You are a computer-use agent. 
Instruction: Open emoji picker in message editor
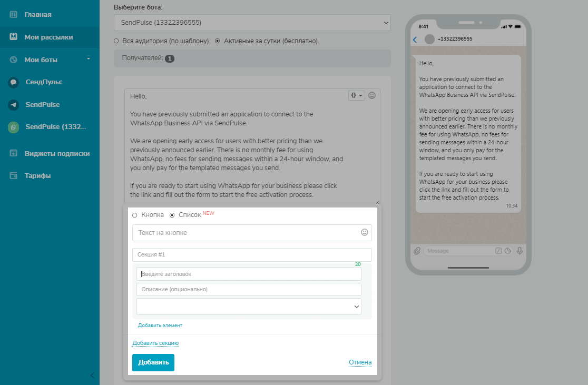[x=372, y=95]
